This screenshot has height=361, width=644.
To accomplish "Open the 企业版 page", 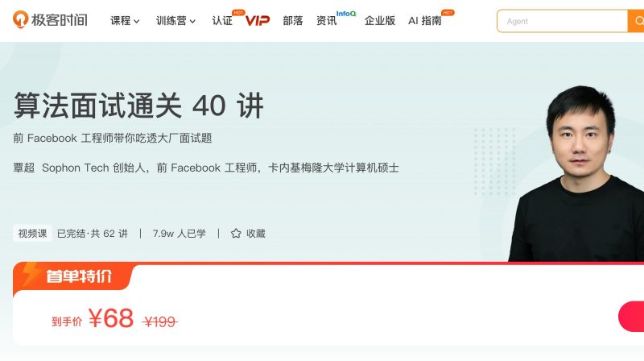I will 380,21.
